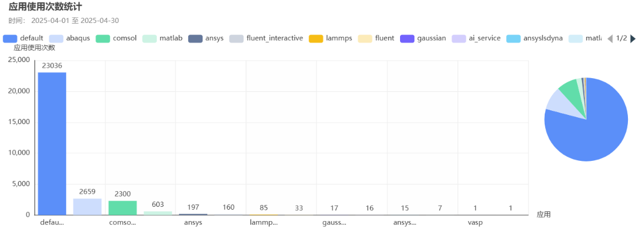This screenshot has height=239, width=644.
Task: Click the fluent legend marker icon
Action: coord(365,38)
